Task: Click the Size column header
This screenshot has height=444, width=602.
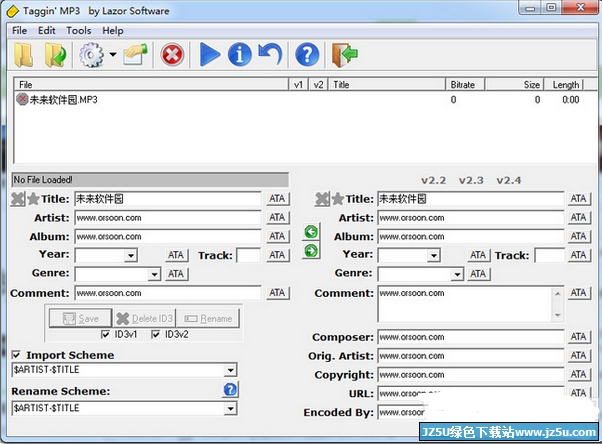Action: tap(514, 84)
